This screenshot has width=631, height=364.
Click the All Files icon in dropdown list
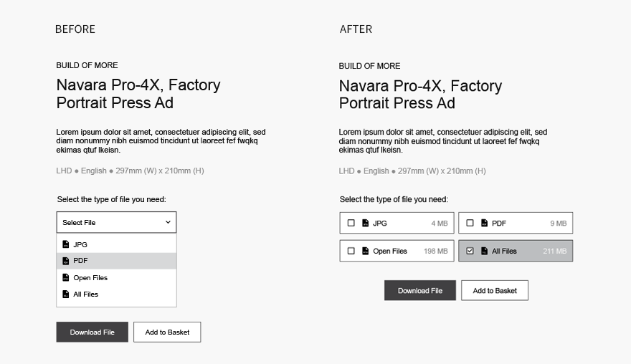click(x=66, y=294)
